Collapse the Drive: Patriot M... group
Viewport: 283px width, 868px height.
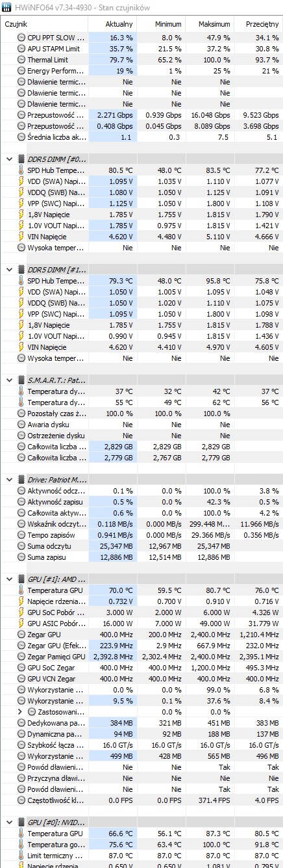pyautogui.click(x=8, y=479)
